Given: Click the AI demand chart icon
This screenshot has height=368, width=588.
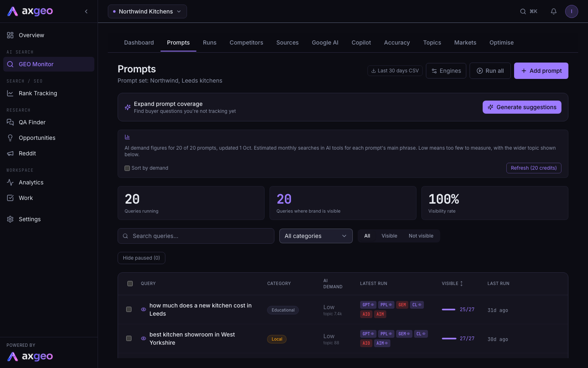Looking at the screenshot, I should [127, 137].
